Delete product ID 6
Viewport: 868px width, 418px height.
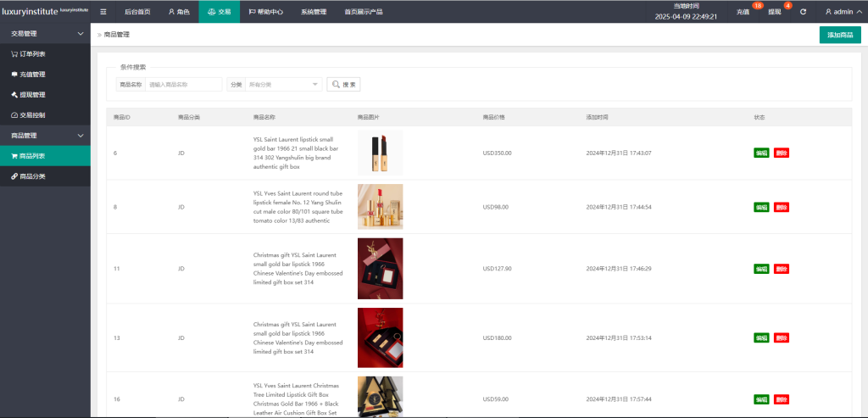point(781,153)
